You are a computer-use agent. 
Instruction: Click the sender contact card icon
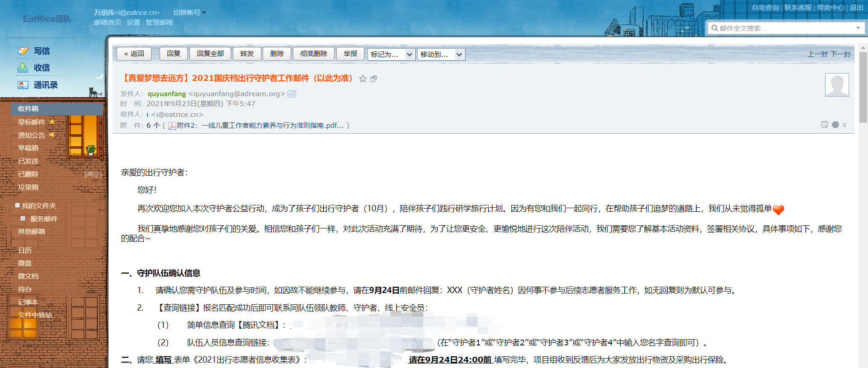tap(292, 94)
